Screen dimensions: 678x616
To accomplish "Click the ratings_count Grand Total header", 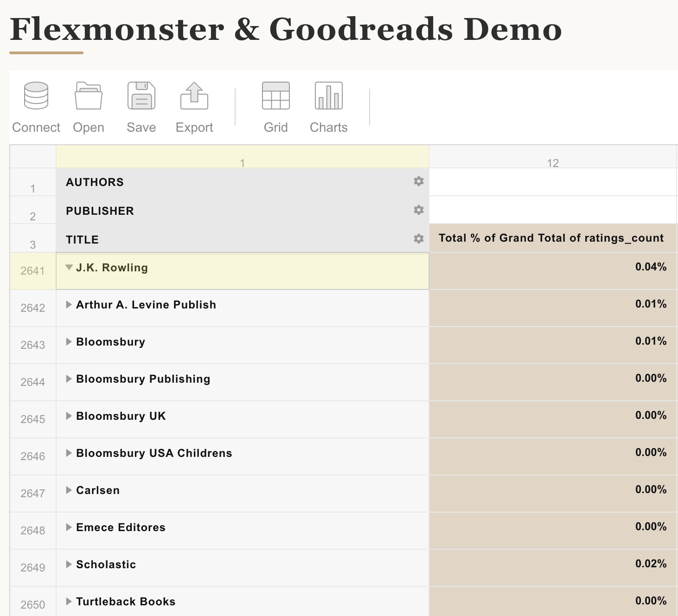I will 552,238.
